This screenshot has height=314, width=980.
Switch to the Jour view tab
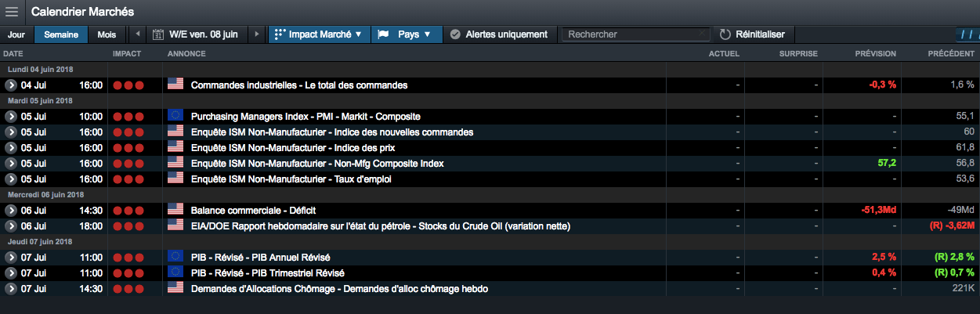[x=16, y=34]
